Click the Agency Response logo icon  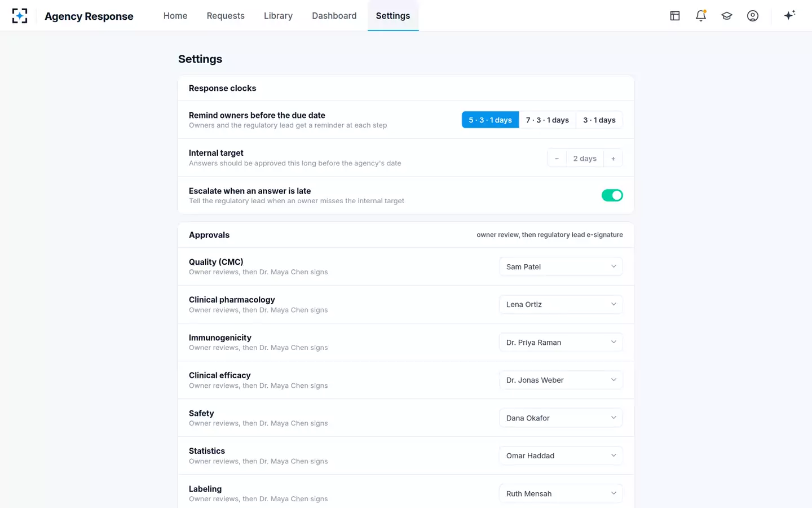pos(20,16)
